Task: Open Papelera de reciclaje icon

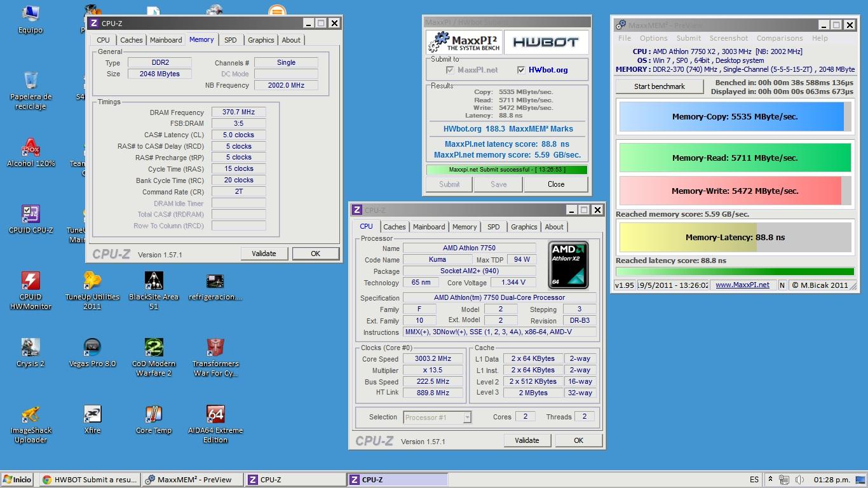Action: [x=31, y=90]
